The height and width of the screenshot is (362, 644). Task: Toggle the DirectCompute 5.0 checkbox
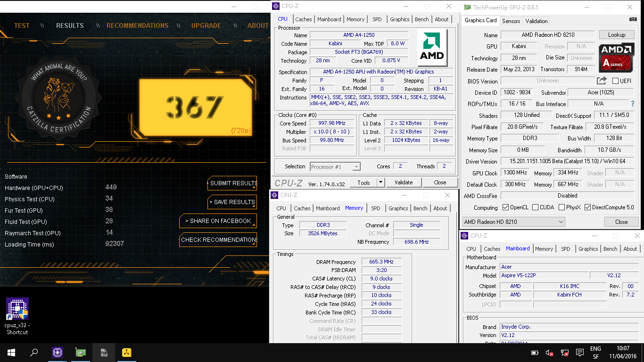point(588,207)
